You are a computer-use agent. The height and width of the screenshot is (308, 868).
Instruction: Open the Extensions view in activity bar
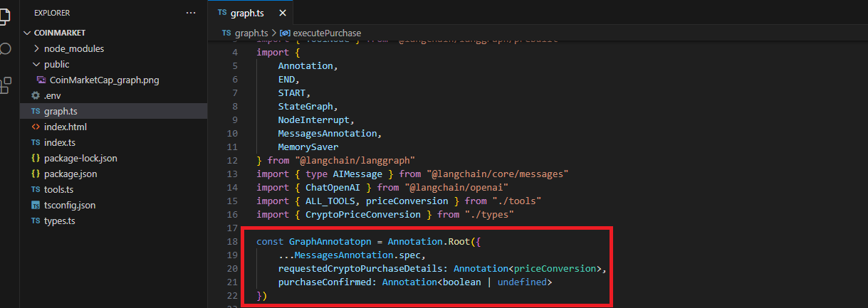coord(6,85)
